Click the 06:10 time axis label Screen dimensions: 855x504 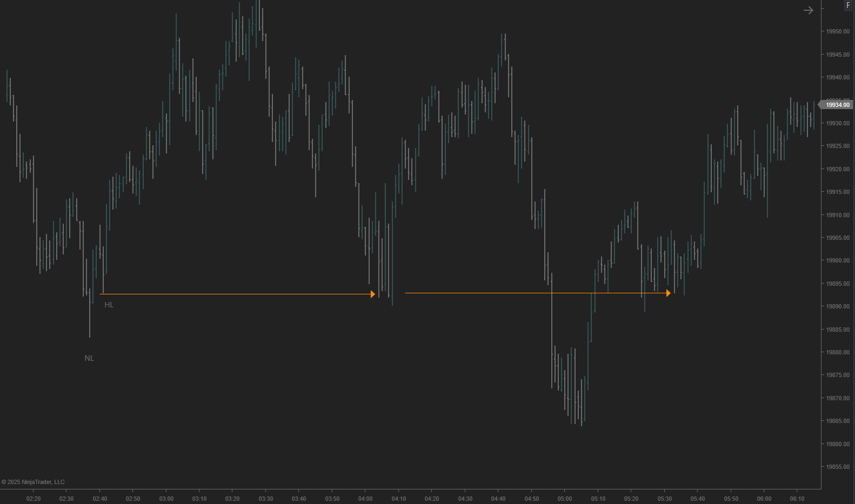pyautogui.click(x=797, y=499)
